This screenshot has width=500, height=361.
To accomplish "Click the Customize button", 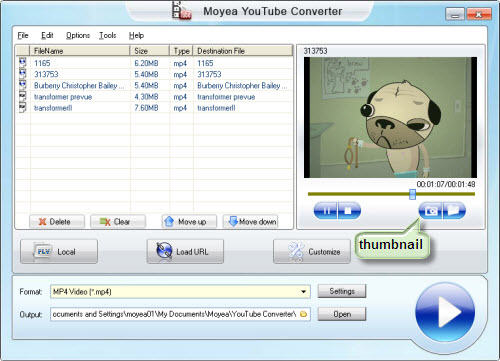I will tap(312, 251).
